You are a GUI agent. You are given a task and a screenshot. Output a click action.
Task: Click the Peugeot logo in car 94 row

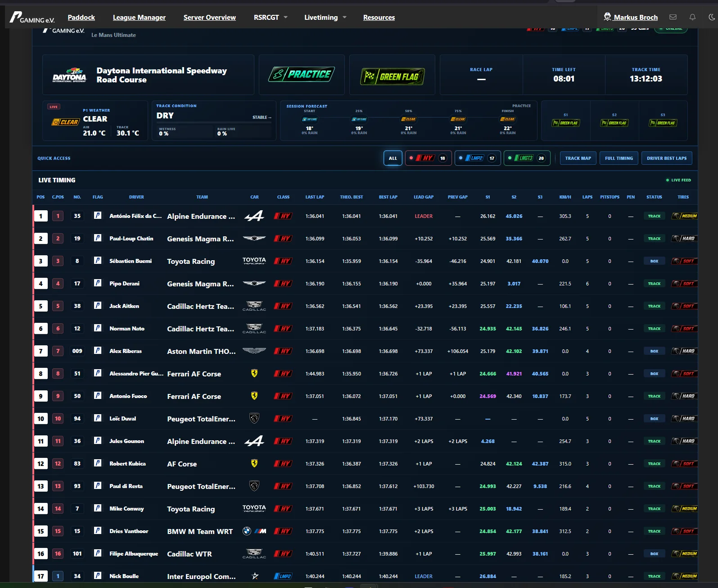(x=254, y=418)
